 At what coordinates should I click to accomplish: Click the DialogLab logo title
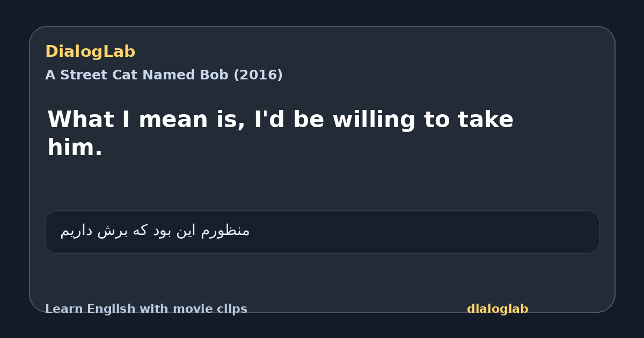click(x=90, y=52)
